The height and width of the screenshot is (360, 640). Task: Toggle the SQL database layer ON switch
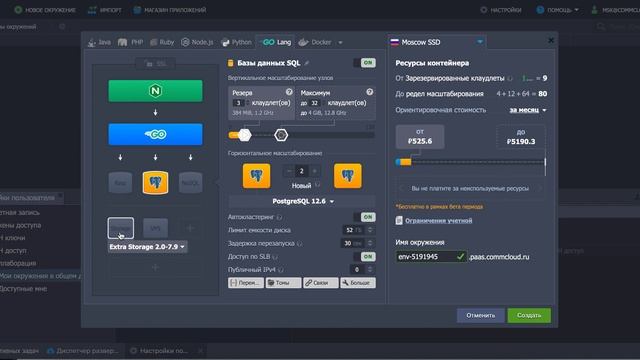pyautogui.click(x=364, y=63)
